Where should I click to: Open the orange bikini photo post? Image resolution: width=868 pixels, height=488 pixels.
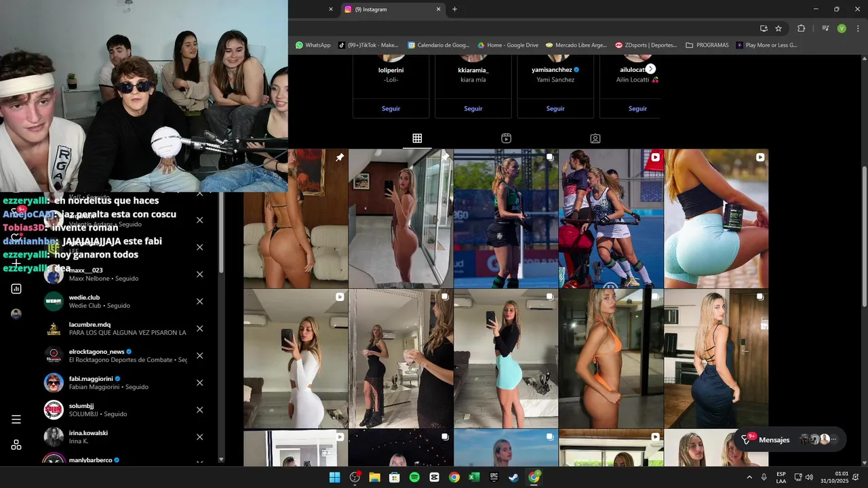pyautogui.click(x=611, y=359)
